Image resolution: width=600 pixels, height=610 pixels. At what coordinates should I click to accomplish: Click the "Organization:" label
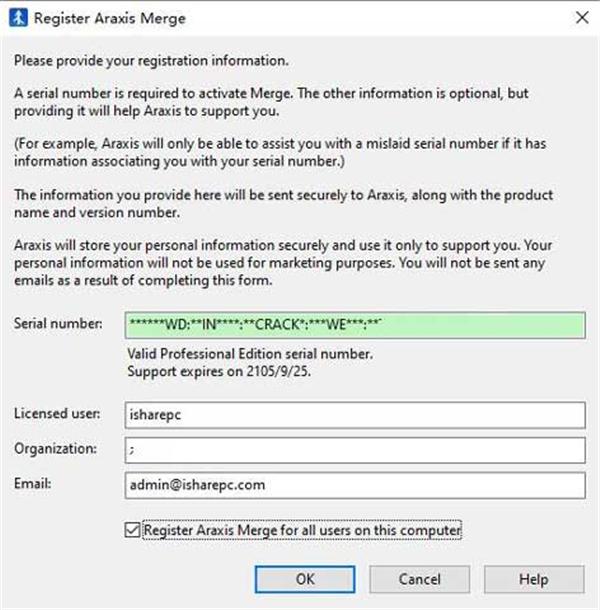(x=55, y=449)
